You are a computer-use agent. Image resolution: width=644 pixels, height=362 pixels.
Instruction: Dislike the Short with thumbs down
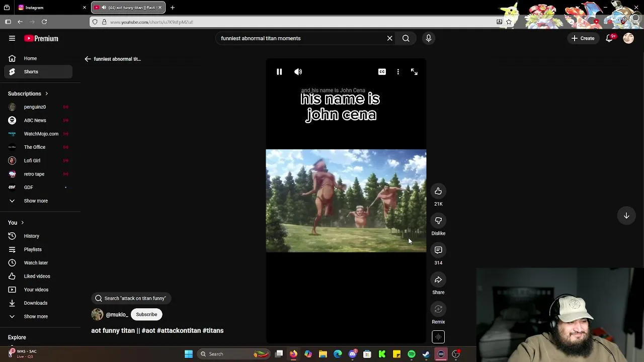(x=438, y=221)
